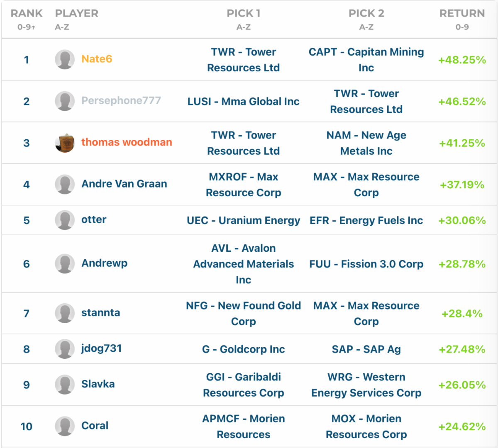Open G - Goldcorp Inc link

243,349
